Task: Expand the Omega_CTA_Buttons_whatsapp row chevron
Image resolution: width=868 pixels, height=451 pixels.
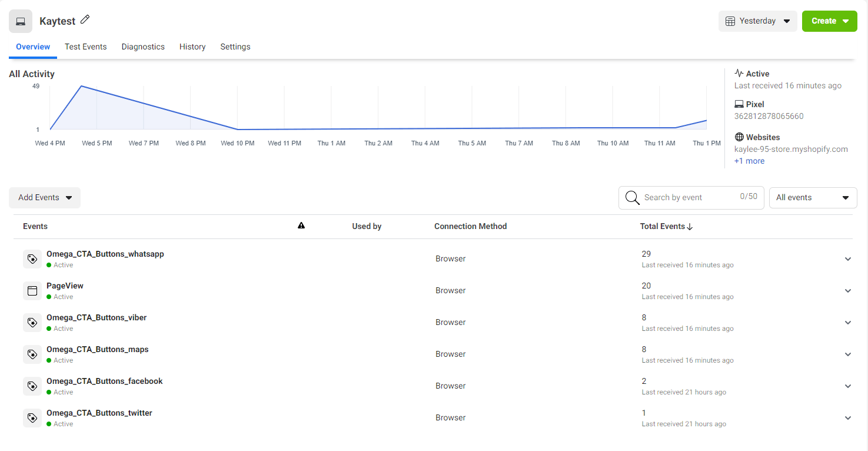Action: (x=847, y=259)
